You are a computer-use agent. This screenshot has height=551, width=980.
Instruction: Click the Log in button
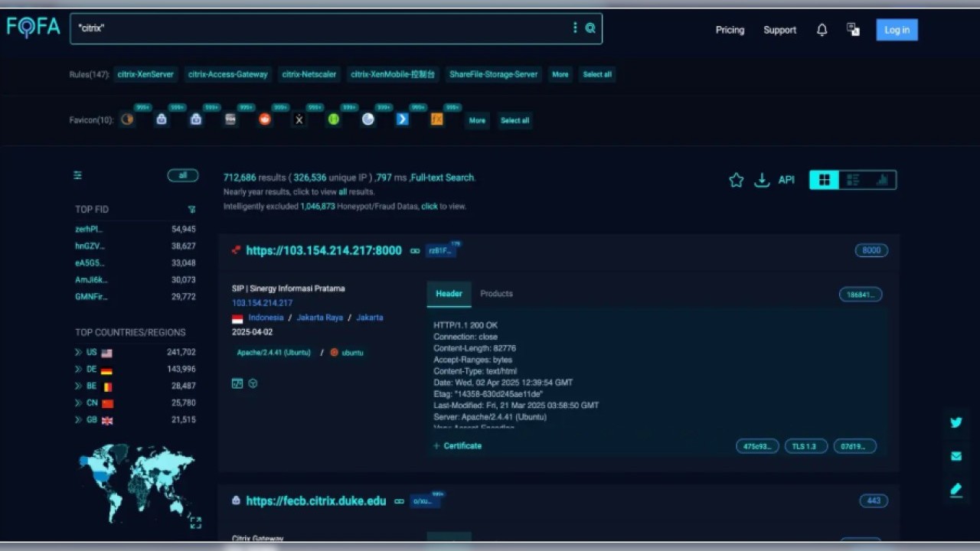(897, 30)
